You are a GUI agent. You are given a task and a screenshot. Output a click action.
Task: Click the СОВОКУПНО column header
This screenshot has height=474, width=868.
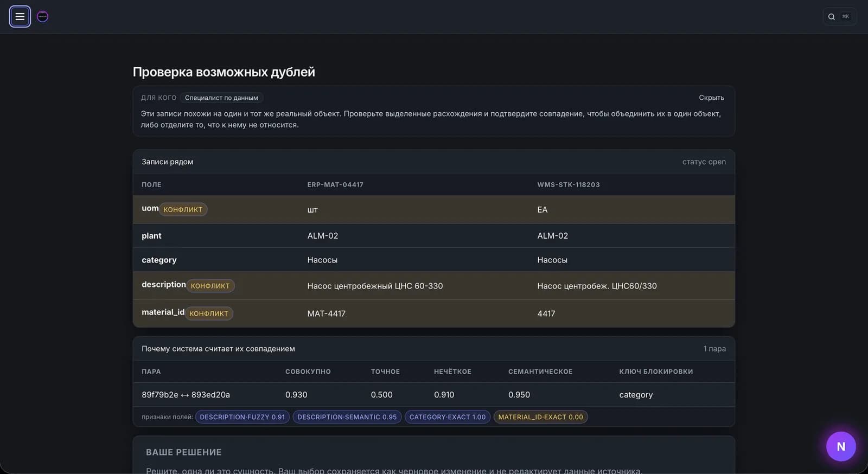(x=308, y=371)
